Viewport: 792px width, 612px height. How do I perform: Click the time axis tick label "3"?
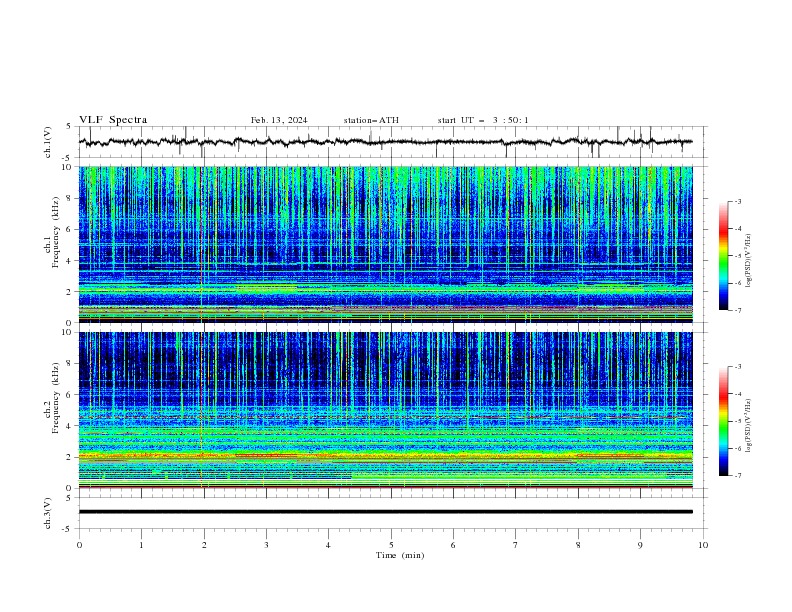[266, 545]
